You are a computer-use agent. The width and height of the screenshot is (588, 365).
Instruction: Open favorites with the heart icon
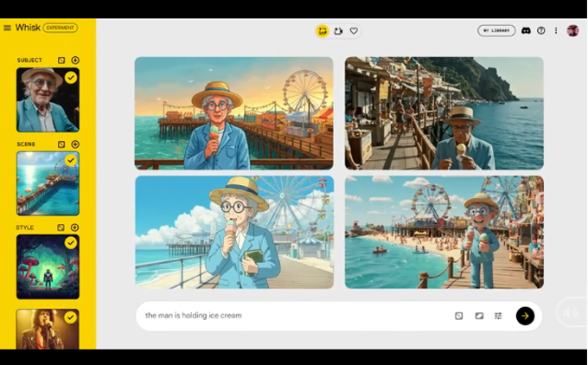coord(354,31)
